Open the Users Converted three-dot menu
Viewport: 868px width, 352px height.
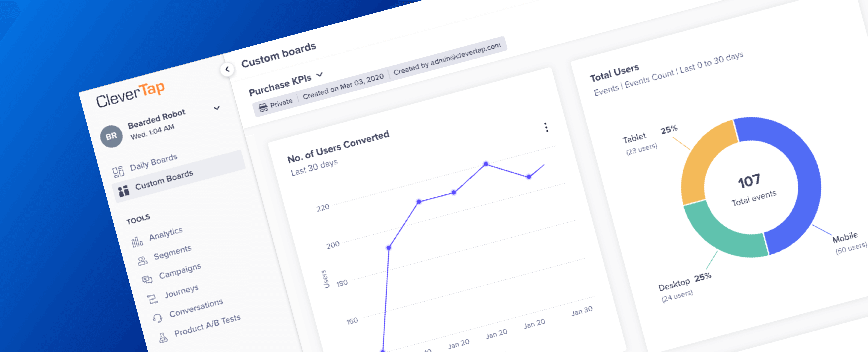coord(546,127)
